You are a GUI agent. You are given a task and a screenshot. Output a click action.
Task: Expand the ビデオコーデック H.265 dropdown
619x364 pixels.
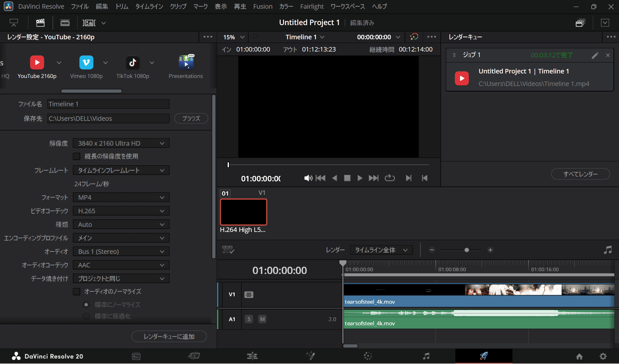click(x=121, y=211)
